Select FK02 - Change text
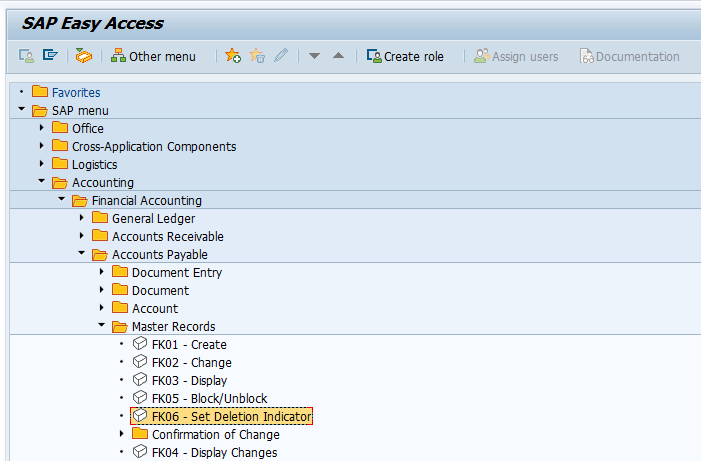701x461 pixels. pyautogui.click(x=192, y=363)
